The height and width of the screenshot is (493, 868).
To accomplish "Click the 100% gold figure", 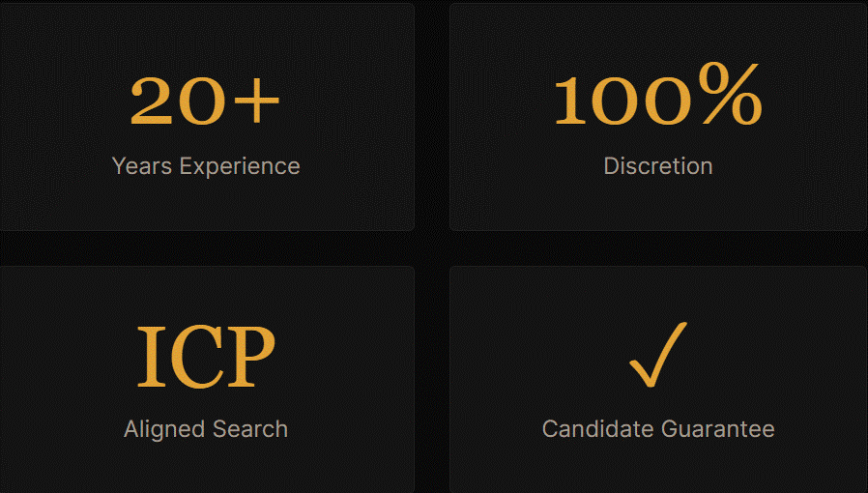I will 658,94.
